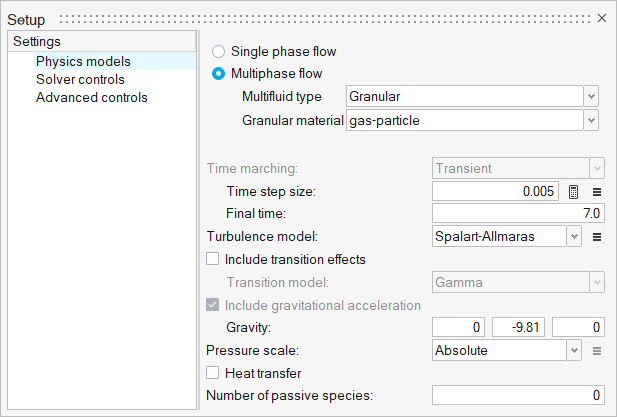Screen dimensions: 617x417
Task: Select the Single phase flow option
Action: (218, 51)
